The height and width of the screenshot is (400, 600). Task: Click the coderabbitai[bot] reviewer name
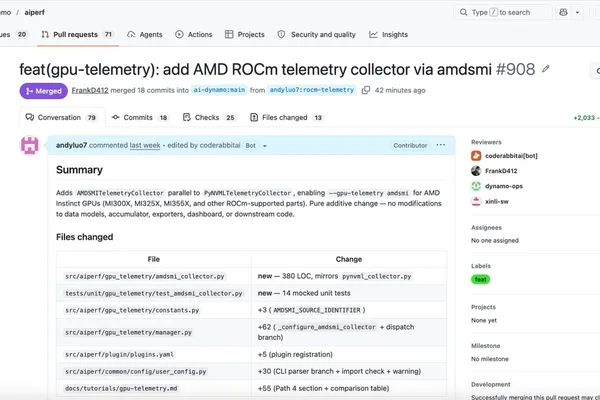[x=511, y=156]
